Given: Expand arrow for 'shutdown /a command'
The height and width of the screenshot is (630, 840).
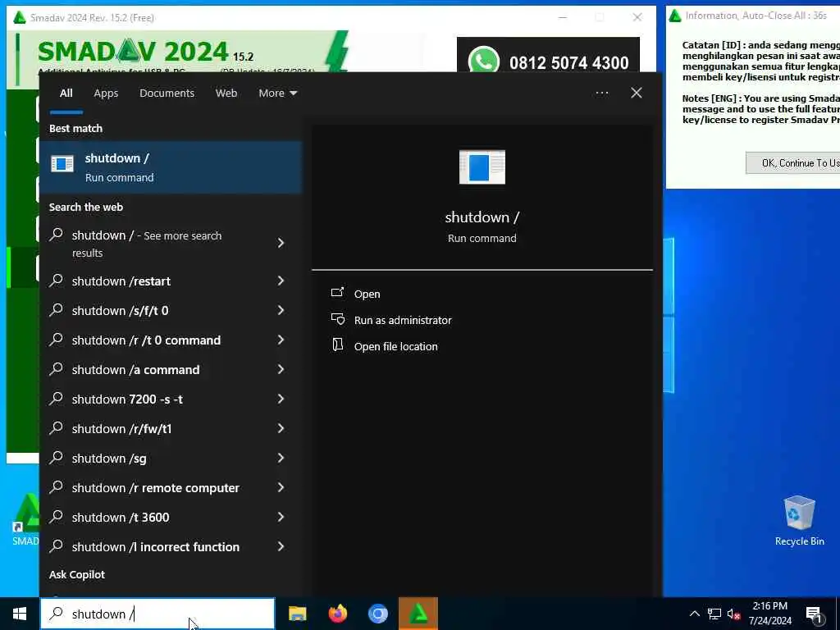Looking at the screenshot, I should 281,369.
